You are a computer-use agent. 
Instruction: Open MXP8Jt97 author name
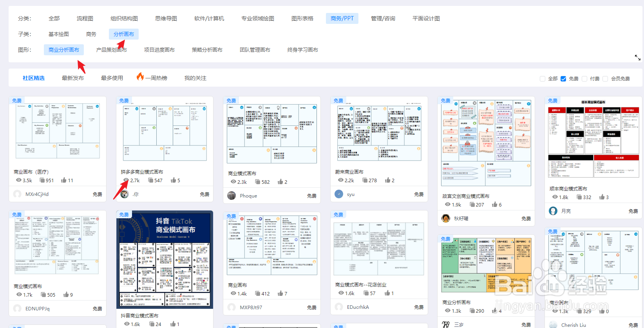[x=251, y=308]
